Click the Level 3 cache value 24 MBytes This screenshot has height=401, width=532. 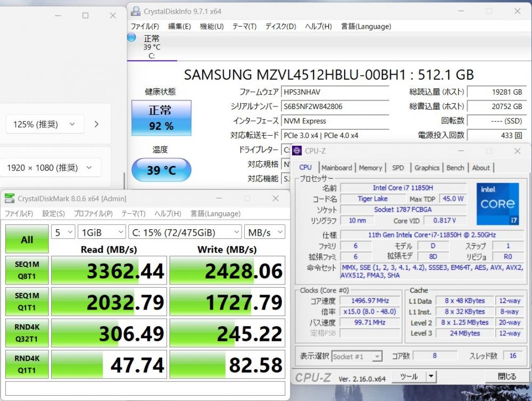[465, 333]
